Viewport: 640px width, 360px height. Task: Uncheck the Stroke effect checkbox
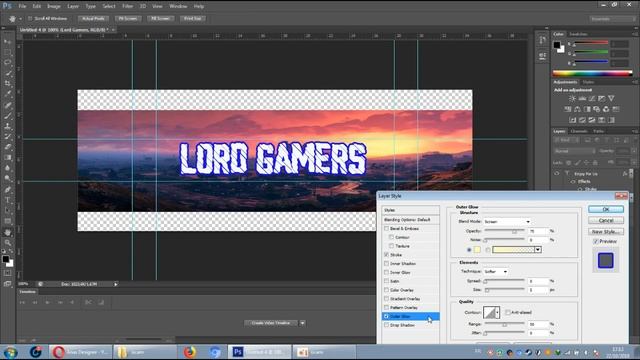click(386, 255)
